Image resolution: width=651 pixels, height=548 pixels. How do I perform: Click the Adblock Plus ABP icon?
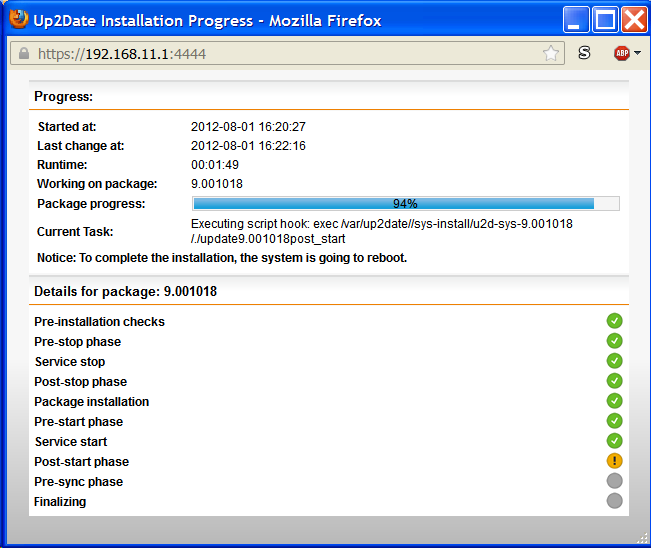621,54
